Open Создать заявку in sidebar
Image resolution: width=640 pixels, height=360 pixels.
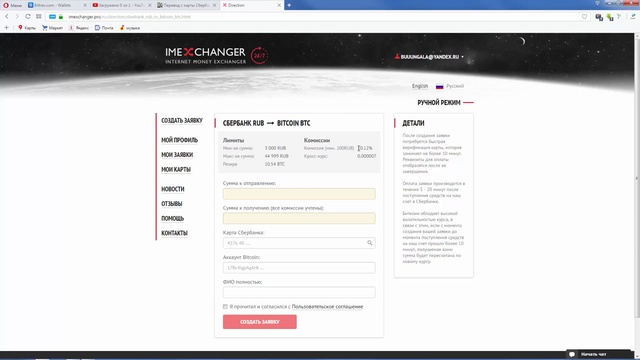pyautogui.click(x=182, y=120)
